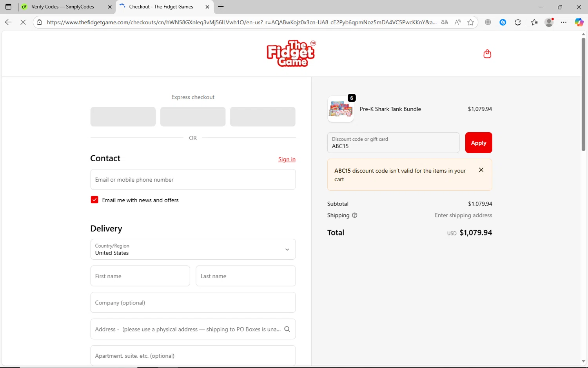Click the Subtotal label
The image size is (588, 368).
[338, 204]
